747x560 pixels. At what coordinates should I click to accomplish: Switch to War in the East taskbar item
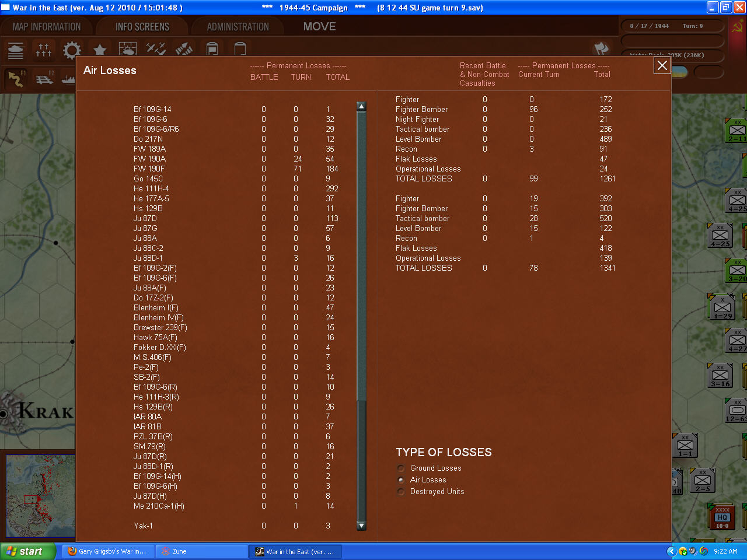click(295, 551)
